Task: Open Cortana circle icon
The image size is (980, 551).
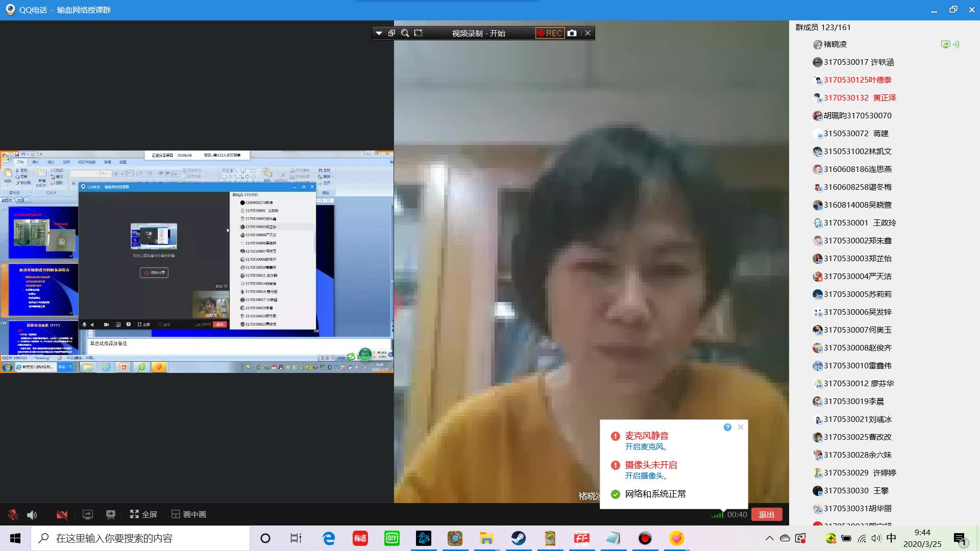Action: click(x=265, y=538)
